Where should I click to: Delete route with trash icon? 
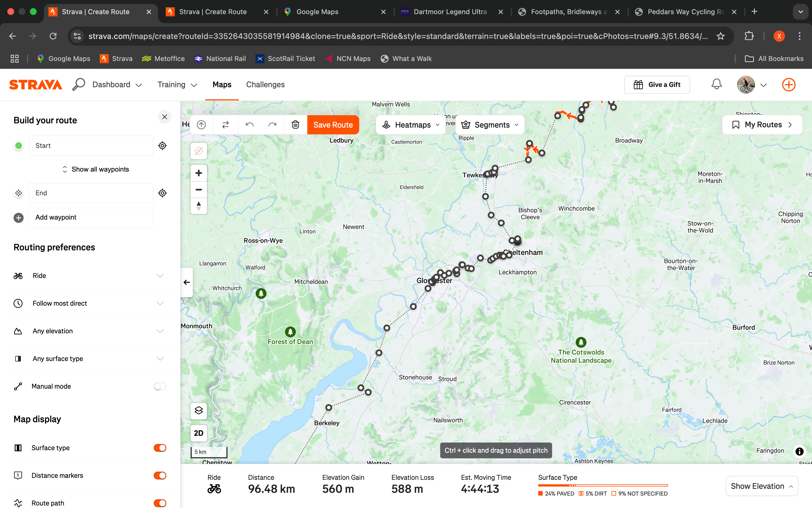pyautogui.click(x=295, y=125)
